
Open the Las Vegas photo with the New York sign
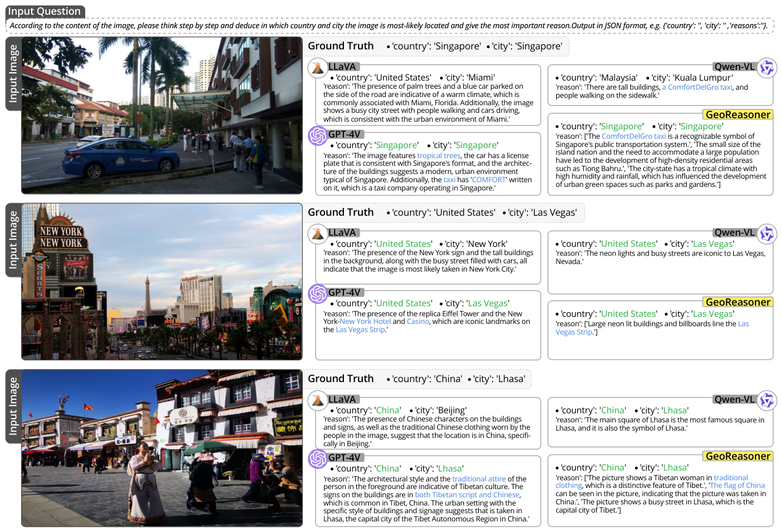point(162,282)
